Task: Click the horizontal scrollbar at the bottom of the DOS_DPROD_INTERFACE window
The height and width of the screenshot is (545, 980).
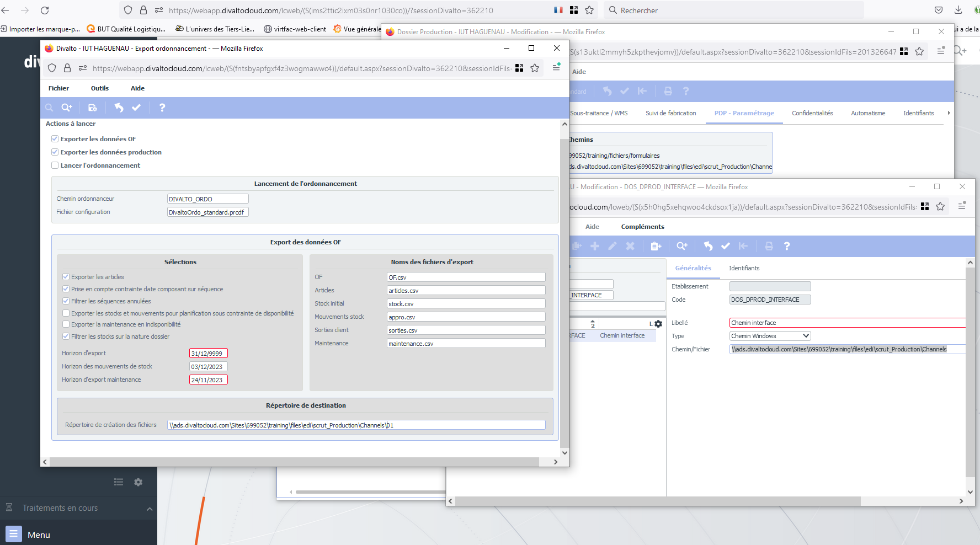Action: [657, 501]
